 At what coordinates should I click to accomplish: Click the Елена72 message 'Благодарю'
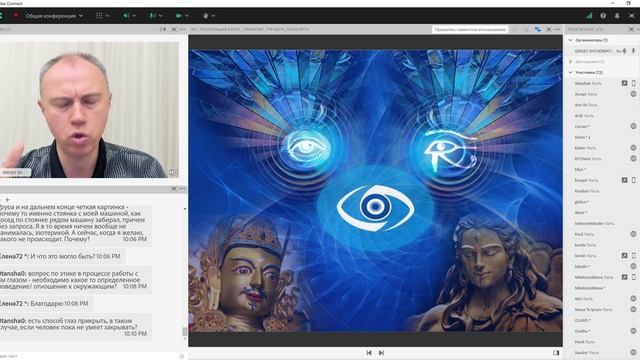coord(46,304)
